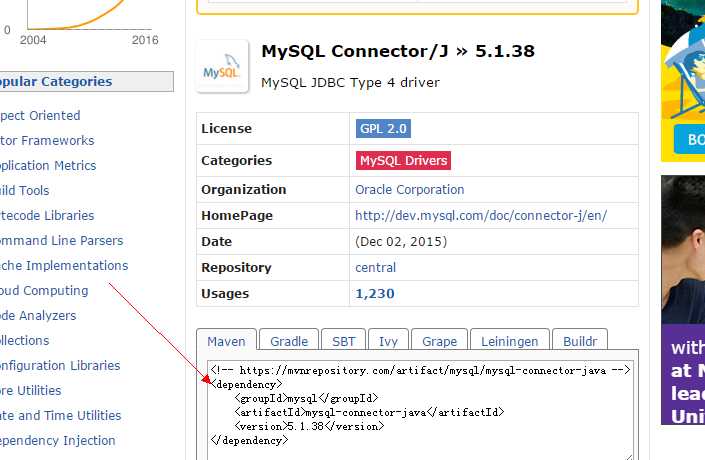Select the Maven tab
The image size is (705, 460).
click(226, 341)
